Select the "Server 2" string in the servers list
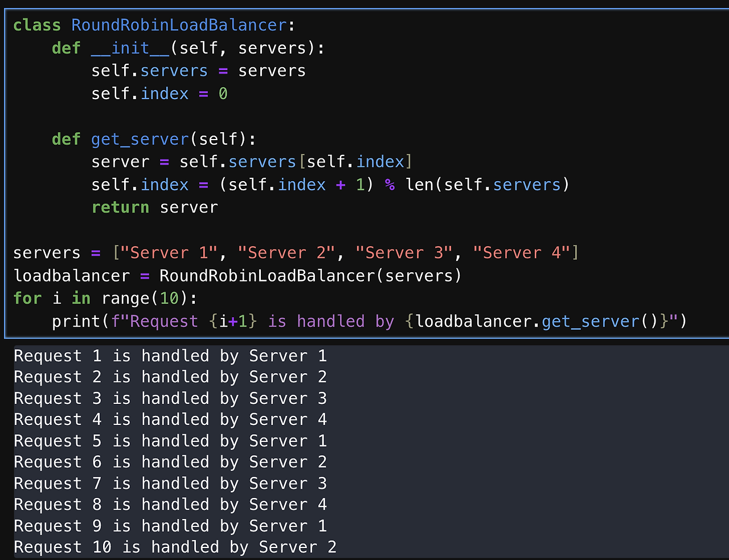This screenshot has width=729, height=560. [x=286, y=253]
